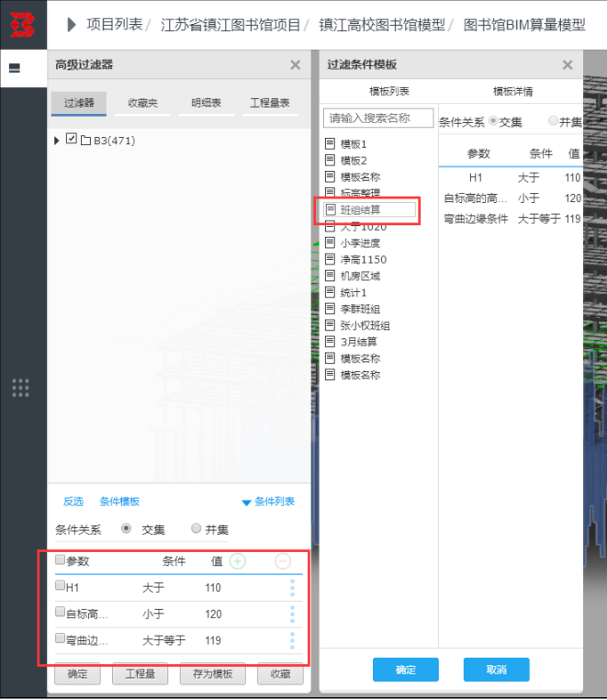Open the 模板列表 tab
Image resolution: width=607 pixels, height=700 pixels.
(389, 92)
